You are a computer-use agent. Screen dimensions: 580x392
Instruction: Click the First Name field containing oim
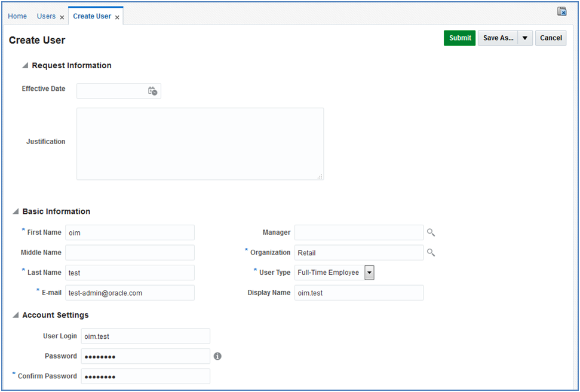point(130,232)
